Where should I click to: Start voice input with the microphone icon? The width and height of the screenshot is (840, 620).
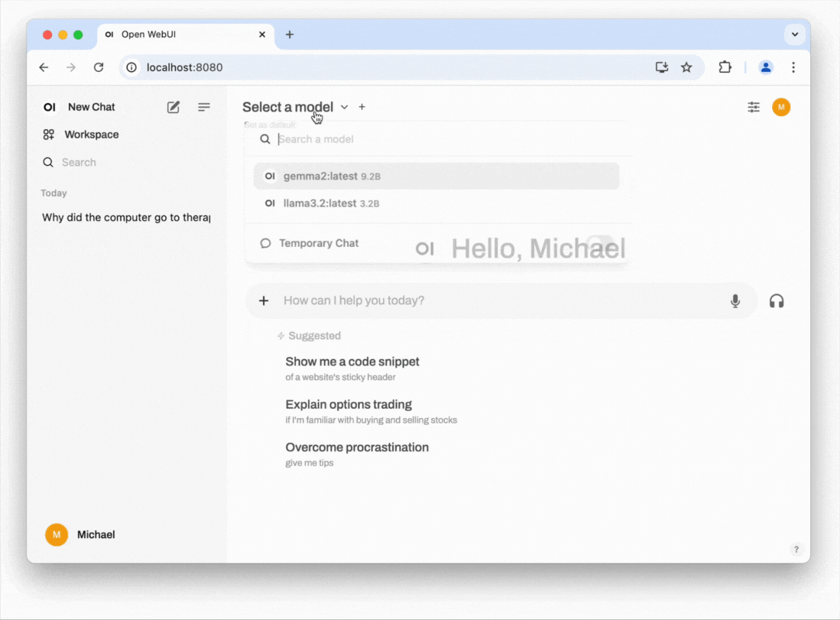735,301
